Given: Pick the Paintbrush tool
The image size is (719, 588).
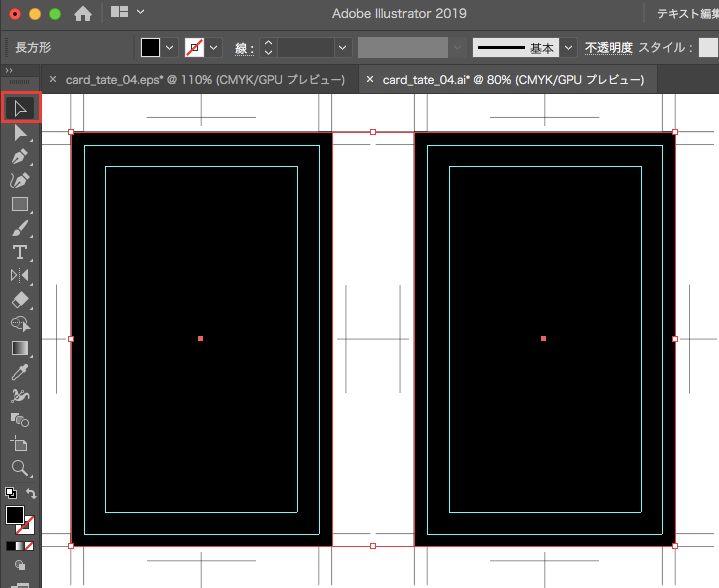Looking at the screenshot, I should point(20,228).
